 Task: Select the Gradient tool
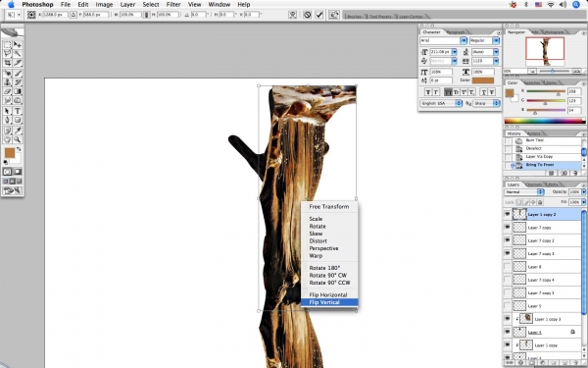coord(18,91)
